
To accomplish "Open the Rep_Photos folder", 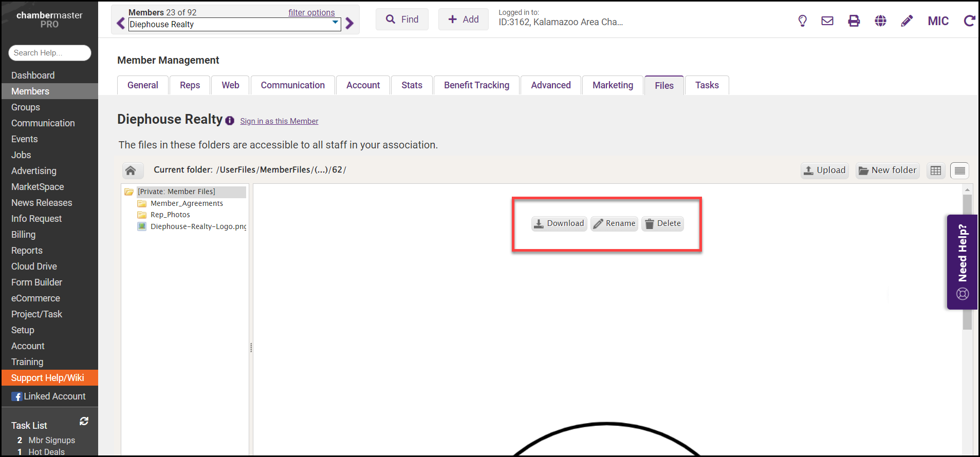I will 170,215.
